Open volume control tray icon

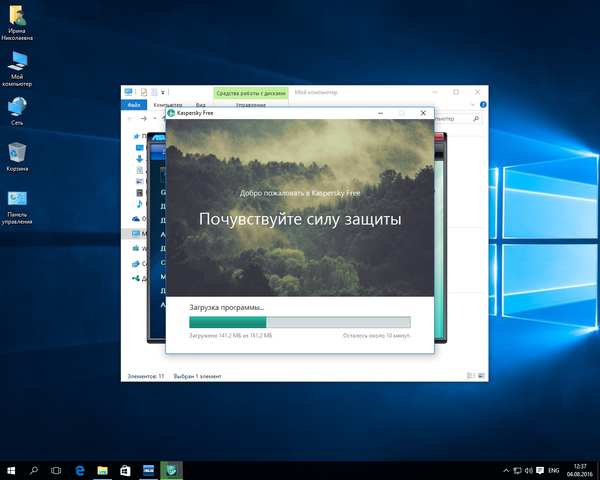tap(529, 471)
